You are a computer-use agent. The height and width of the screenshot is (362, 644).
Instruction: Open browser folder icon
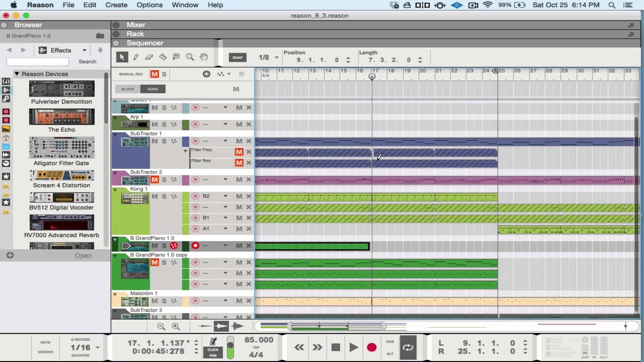100,36
